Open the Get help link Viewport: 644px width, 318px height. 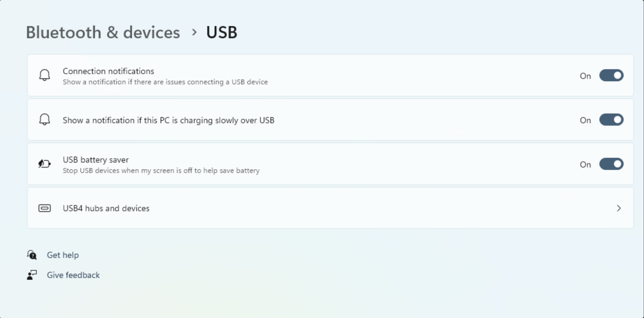coord(63,255)
